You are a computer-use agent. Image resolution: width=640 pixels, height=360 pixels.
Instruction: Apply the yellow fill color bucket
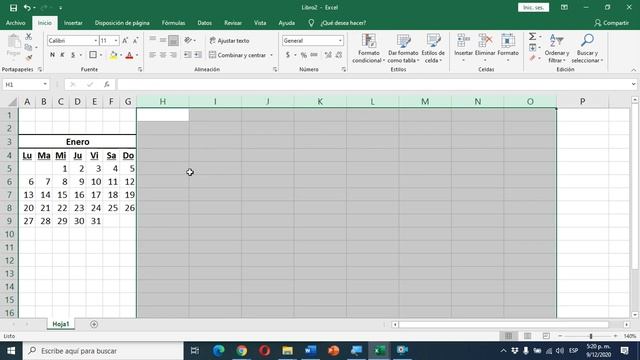pyautogui.click(x=113, y=55)
